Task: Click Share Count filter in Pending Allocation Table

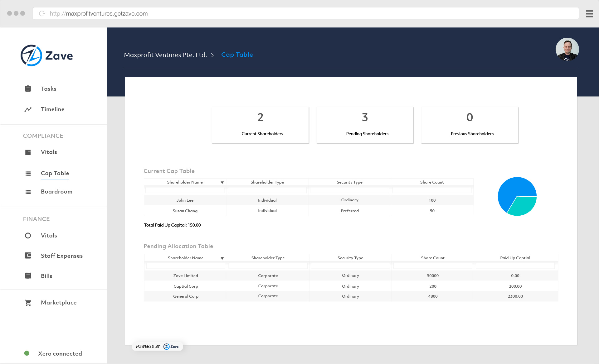Action: coord(433,266)
